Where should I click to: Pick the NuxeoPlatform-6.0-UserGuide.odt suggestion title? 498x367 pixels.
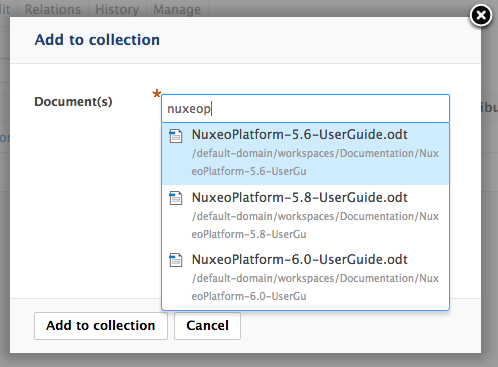(x=299, y=259)
